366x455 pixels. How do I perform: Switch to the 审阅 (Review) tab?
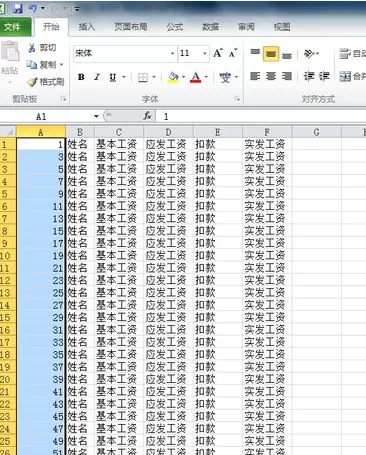(x=246, y=27)
